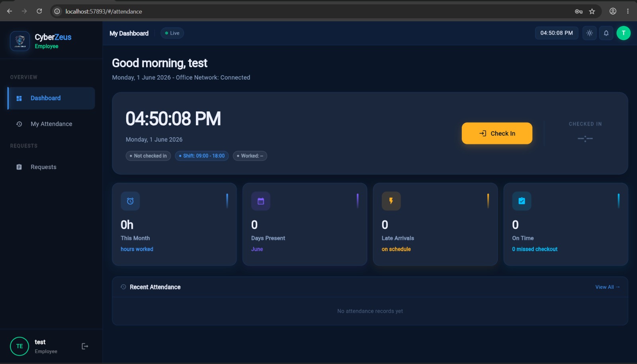Click the CyberZeus logo image

(20, 41)
